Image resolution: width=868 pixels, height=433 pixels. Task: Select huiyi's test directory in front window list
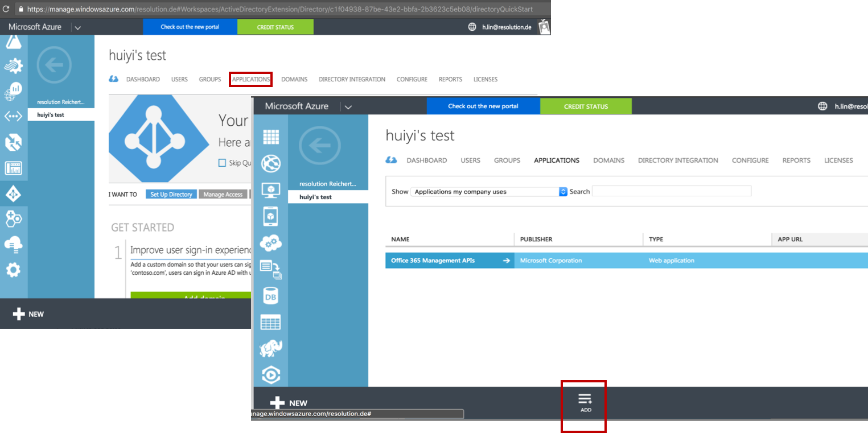[328, 197]
